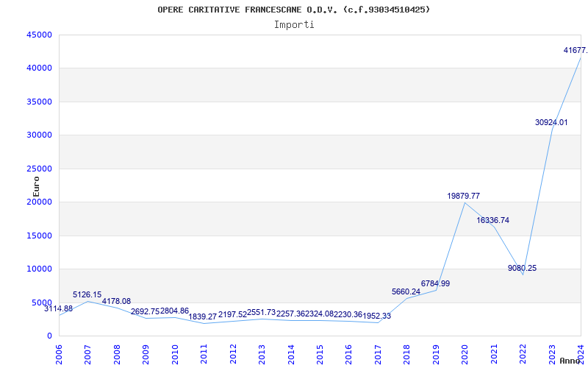The height and width of the screenshot is (368, 588).
Task: Click data label 1839.27
Action: click(x=203, y=316)
